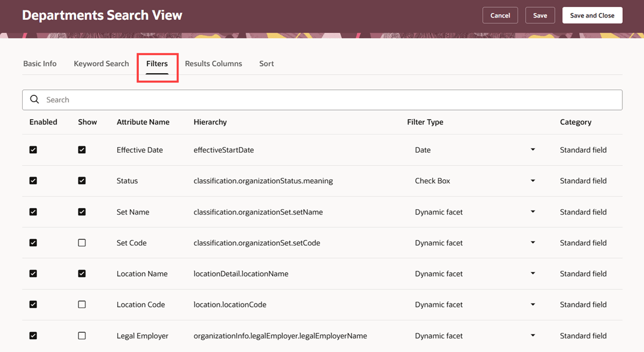
Task: Uncheck Show for Status row
Action: (82, 181)
